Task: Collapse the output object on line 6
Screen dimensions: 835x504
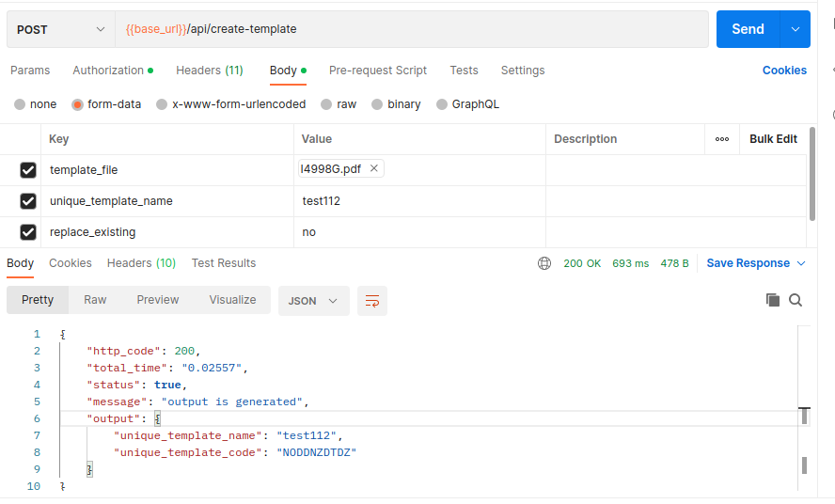Action: click(157, 418)
